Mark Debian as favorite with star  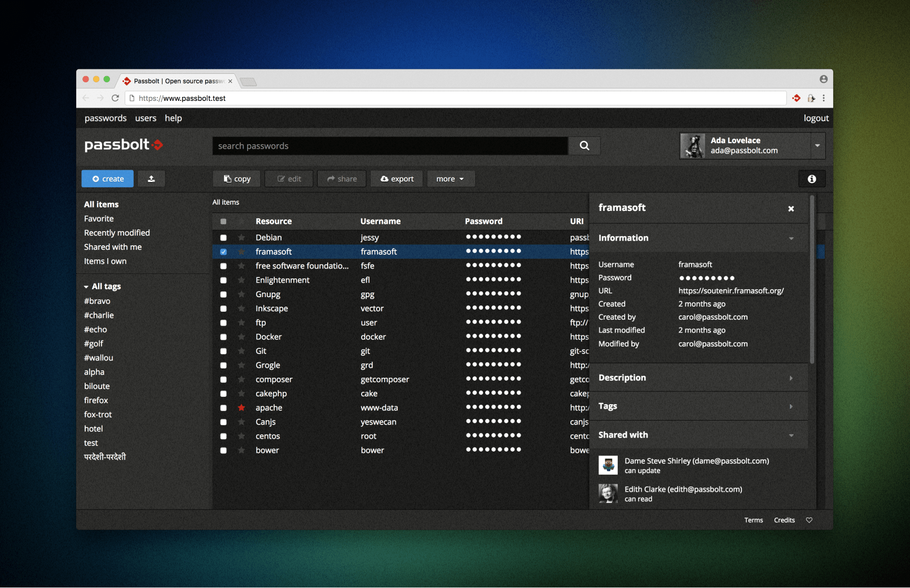[x=241, y=237]
